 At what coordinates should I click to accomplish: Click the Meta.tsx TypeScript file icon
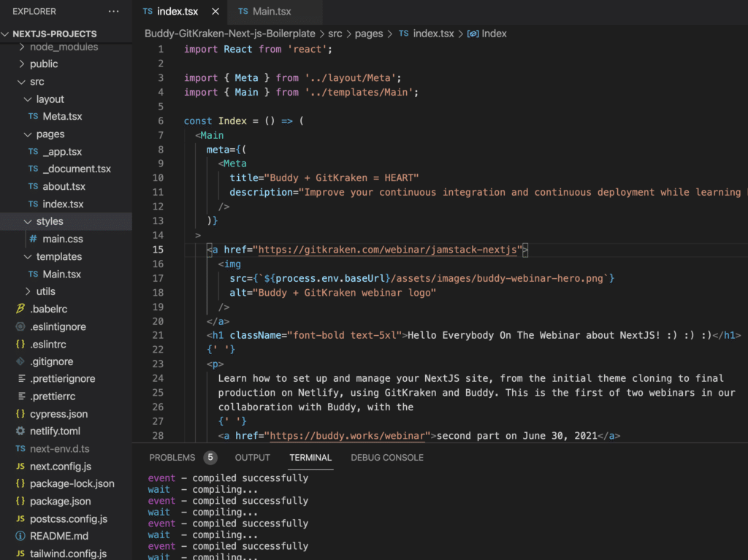point(33,117)
